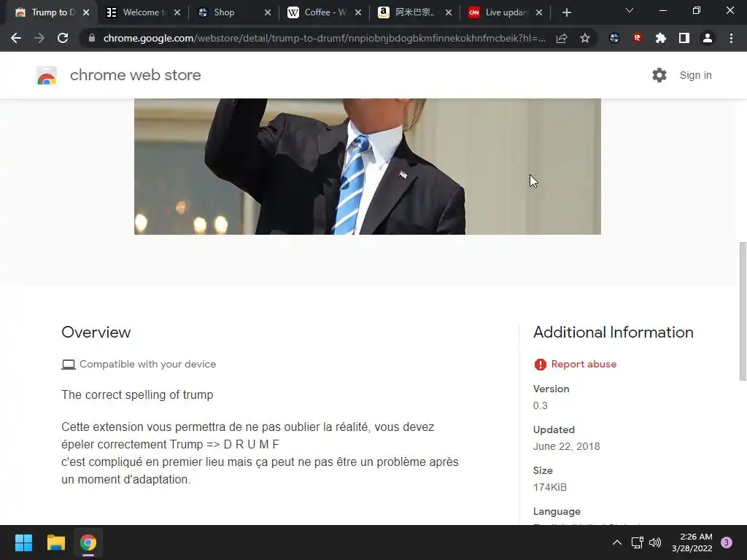
Task: Open the notification badge showing 3
Action: click(x=727, y=542)
